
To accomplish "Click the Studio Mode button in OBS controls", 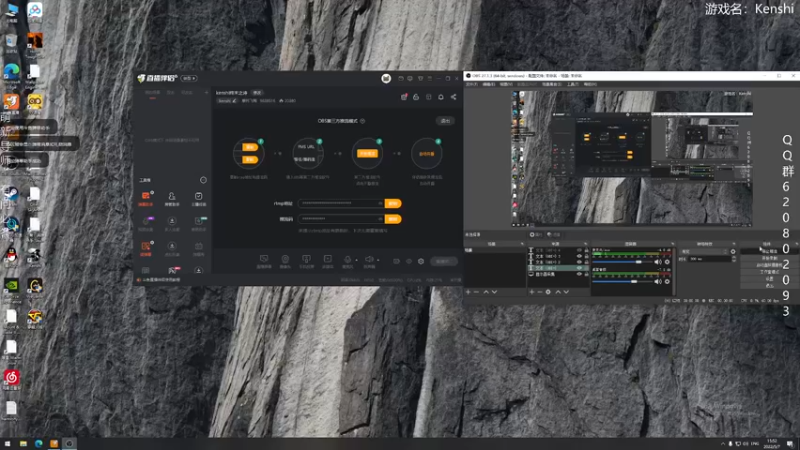I will (770, 272).
